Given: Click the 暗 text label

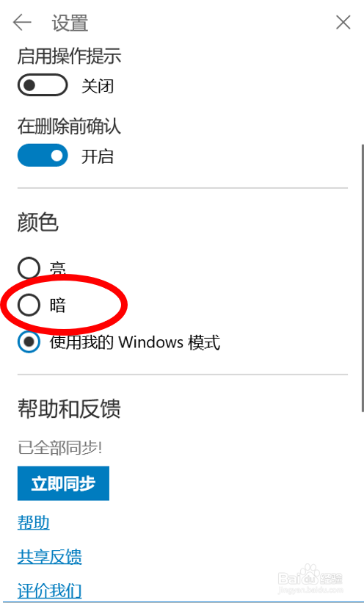Looking at the screenshot, I should pyautogui.click(x=58, y=306).
